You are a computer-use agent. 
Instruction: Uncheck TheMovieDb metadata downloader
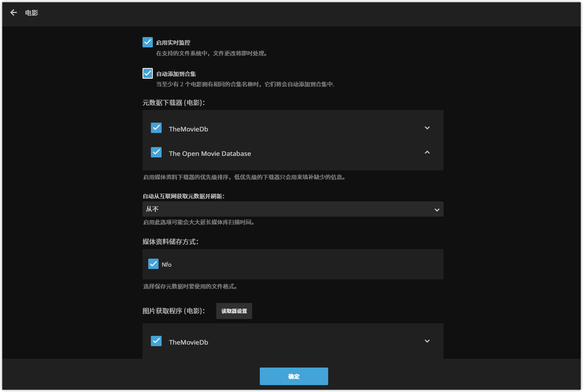click(x=156, y=128)
